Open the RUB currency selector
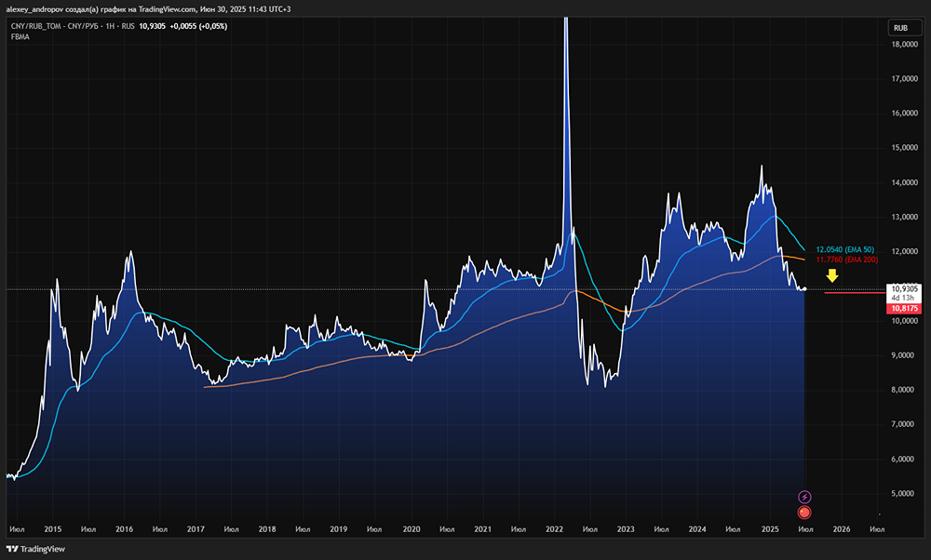931x560 pixels. click(901, 28)
